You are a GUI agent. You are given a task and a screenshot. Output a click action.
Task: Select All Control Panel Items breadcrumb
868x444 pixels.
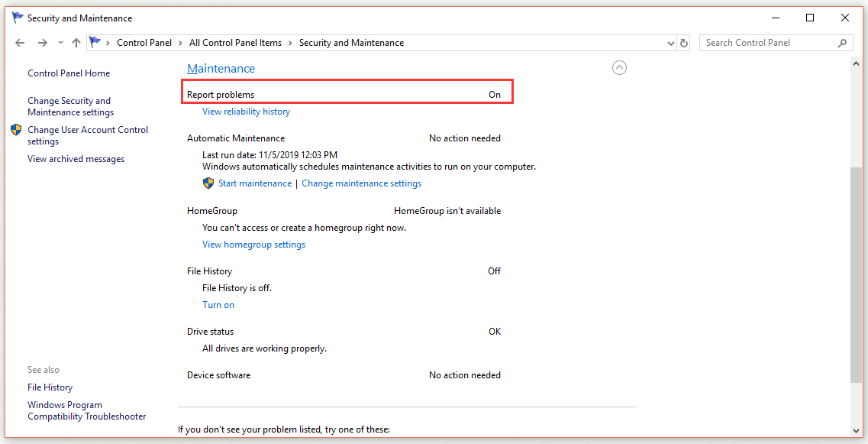coord(235,43)
